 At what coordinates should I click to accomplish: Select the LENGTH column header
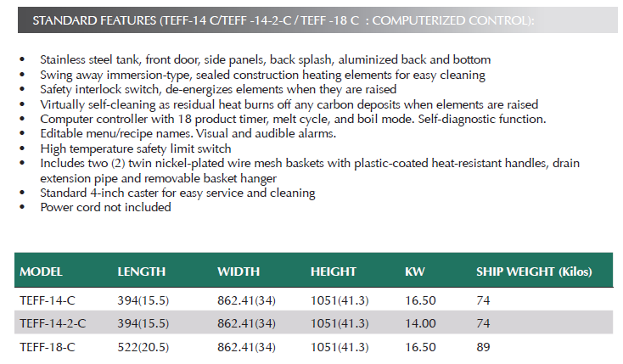click(x=142, y=272)
